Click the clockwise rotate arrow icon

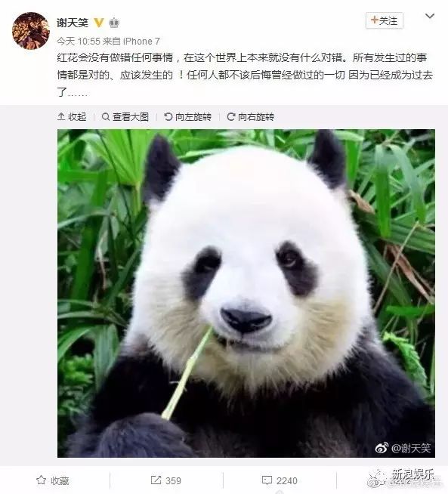pos(231,117)
